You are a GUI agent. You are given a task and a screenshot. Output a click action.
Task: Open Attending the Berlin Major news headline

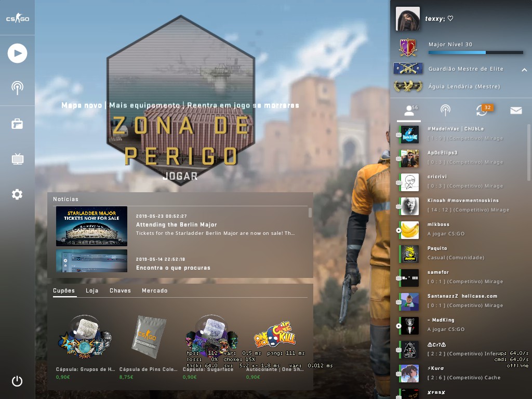click(x=176, y=224)
